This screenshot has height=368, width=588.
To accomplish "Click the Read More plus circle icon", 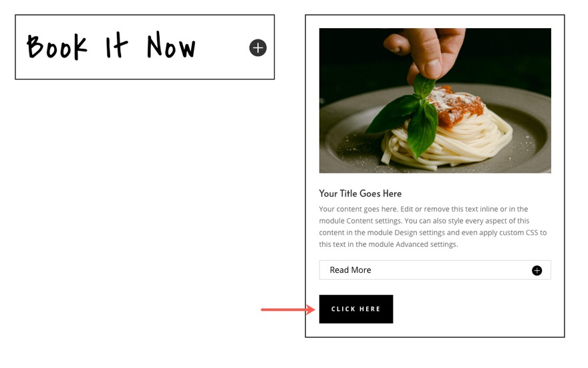I will click(537, 270).
